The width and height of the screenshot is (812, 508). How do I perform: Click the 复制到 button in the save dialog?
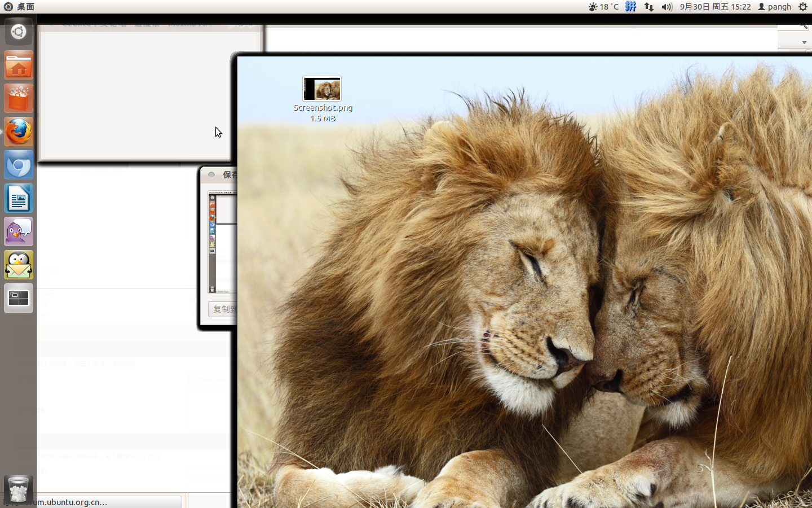click(x=224, y=309)
